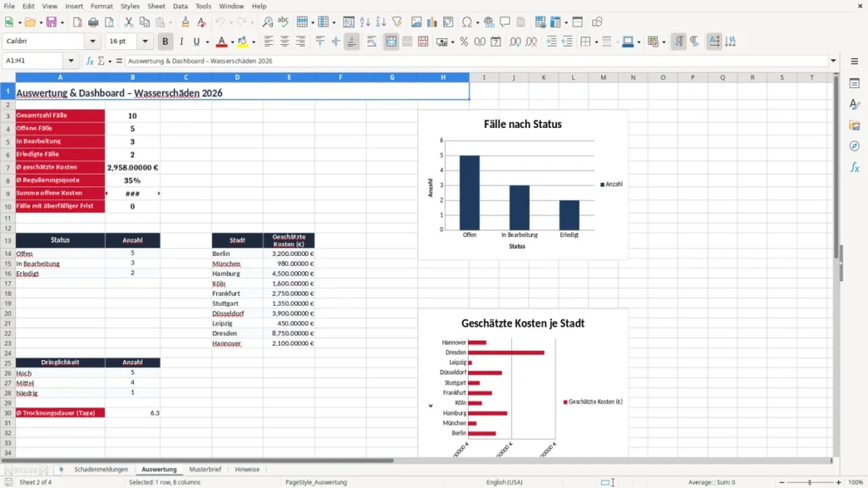Click the Insert Comment speech bubble icon
Image resolution: width=868 pixels, height=488 pixels.
[505, 22]
